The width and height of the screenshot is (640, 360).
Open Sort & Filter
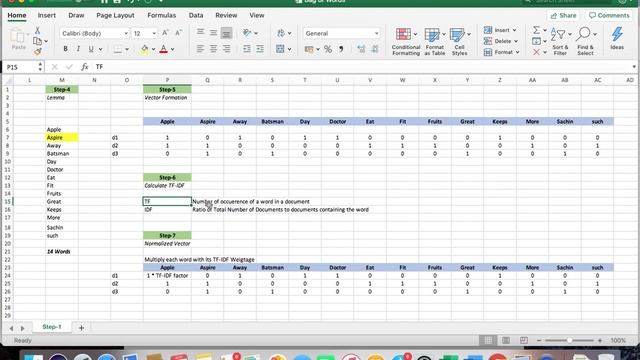click(560, 41)
